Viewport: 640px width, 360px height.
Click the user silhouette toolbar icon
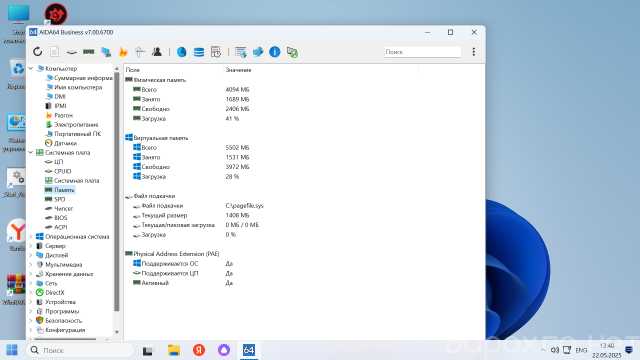(157, 52)
